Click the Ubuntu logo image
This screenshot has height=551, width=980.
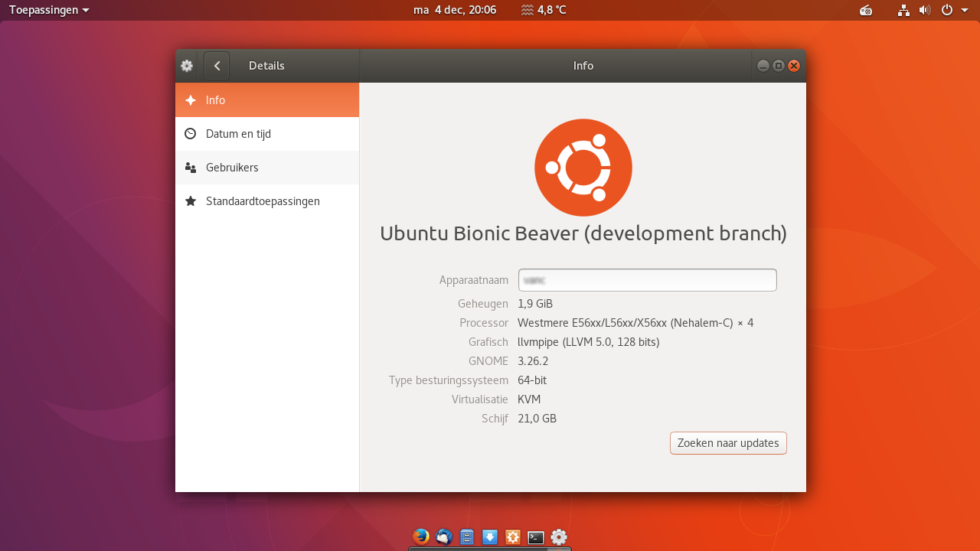pos(583,168)
